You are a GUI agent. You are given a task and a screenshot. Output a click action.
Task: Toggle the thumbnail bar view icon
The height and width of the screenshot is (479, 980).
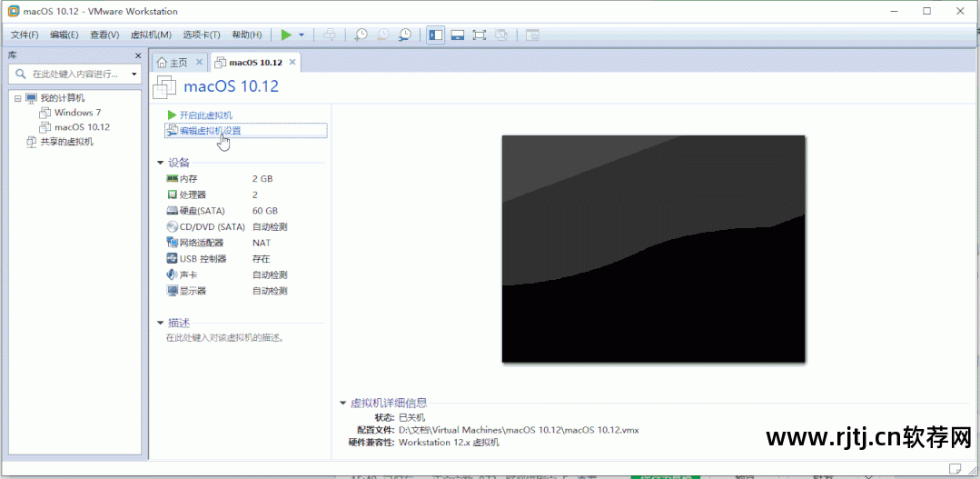tap(458, 35)
